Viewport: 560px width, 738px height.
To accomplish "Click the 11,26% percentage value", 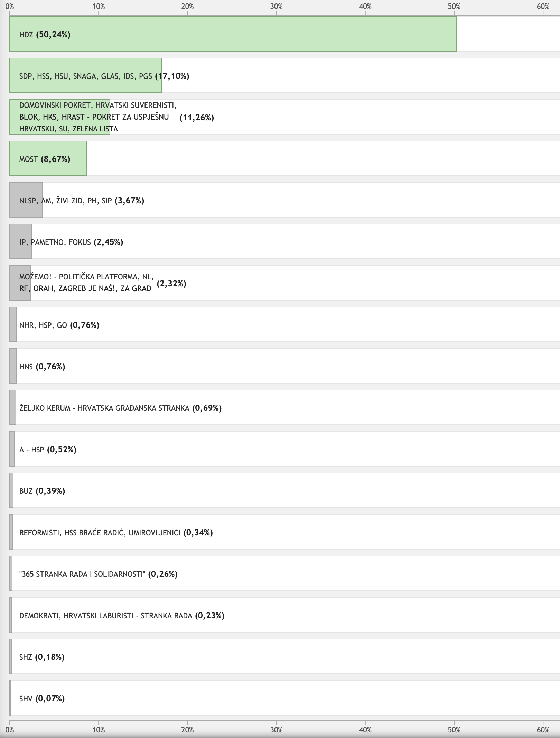I will 197,118.
